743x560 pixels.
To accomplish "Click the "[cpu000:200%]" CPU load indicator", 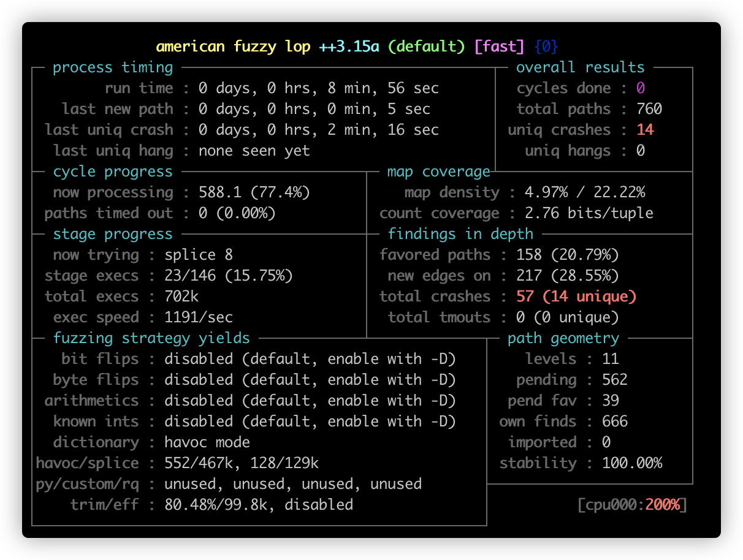I will point(632,505).
